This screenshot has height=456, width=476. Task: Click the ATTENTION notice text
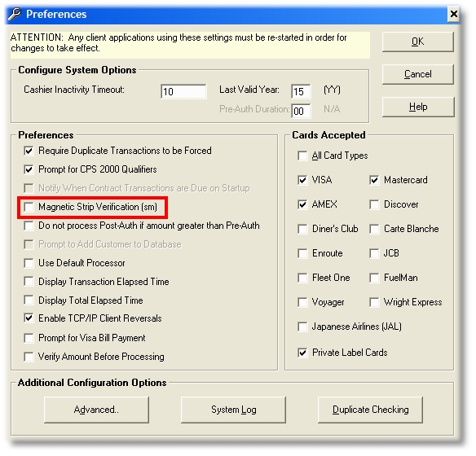click(178, 42)
